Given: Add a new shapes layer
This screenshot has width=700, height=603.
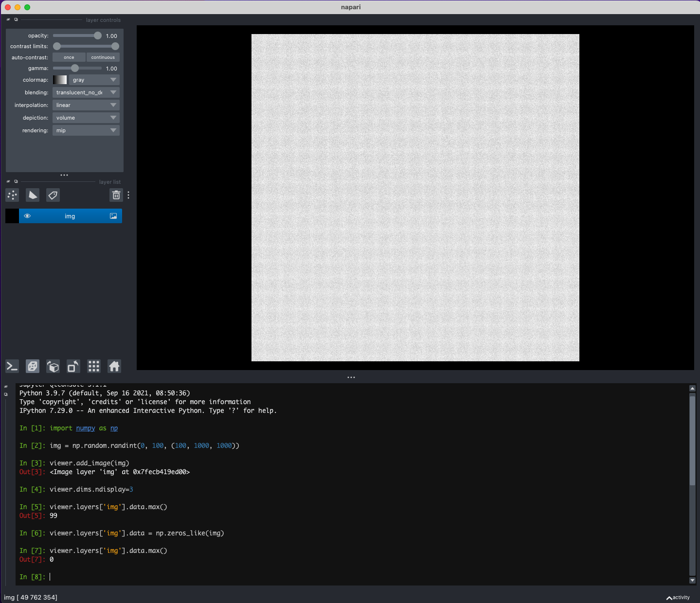Looking at the screenshot, I should pyautogui.click(x=32, y=195).
